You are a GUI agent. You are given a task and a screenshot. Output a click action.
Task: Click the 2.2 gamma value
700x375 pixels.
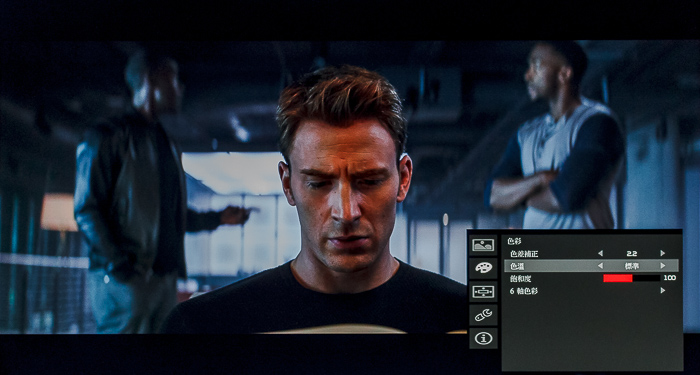(632, 253)
